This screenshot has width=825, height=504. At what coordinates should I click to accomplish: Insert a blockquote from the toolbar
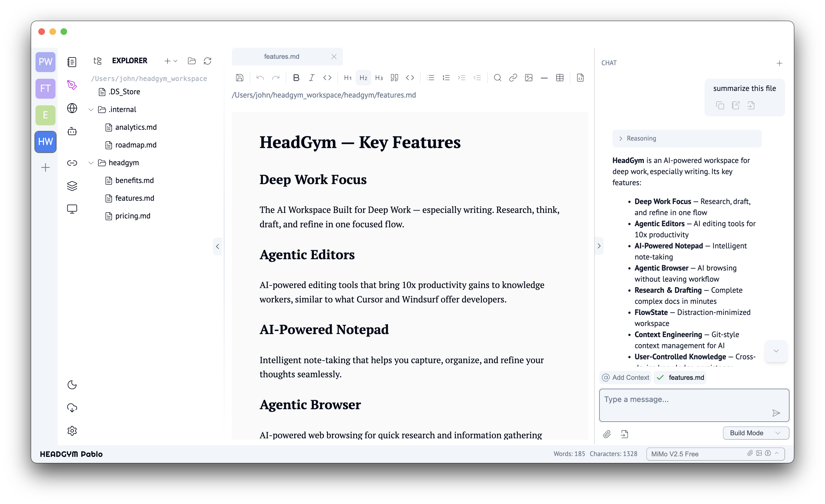click(x=394, y=78)
